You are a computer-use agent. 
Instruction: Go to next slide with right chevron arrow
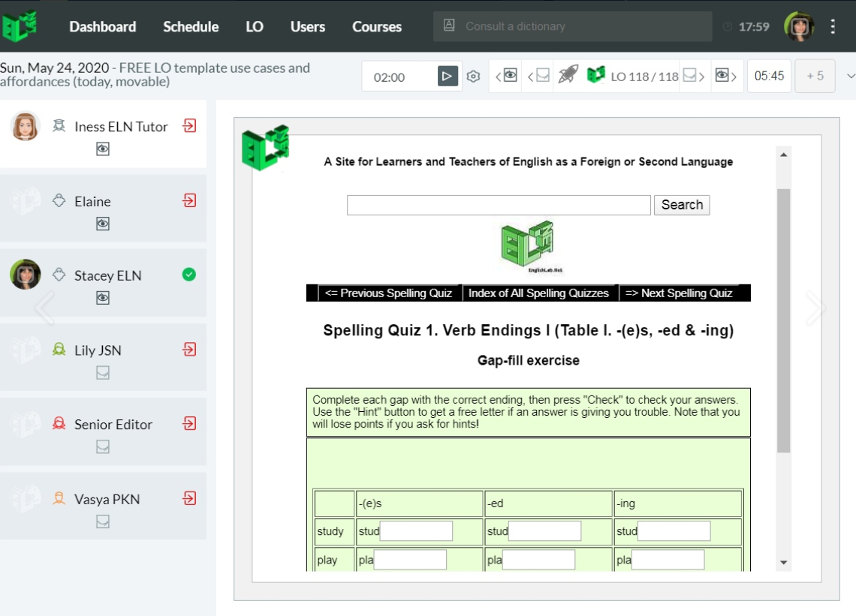click(815, 308)
